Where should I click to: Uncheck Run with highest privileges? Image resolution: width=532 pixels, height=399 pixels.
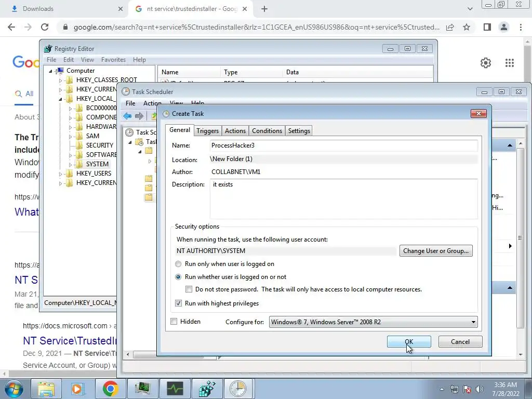click(178, 303)
